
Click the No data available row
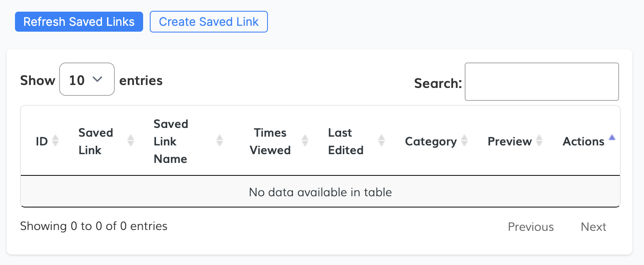click(x=320, y=192)
